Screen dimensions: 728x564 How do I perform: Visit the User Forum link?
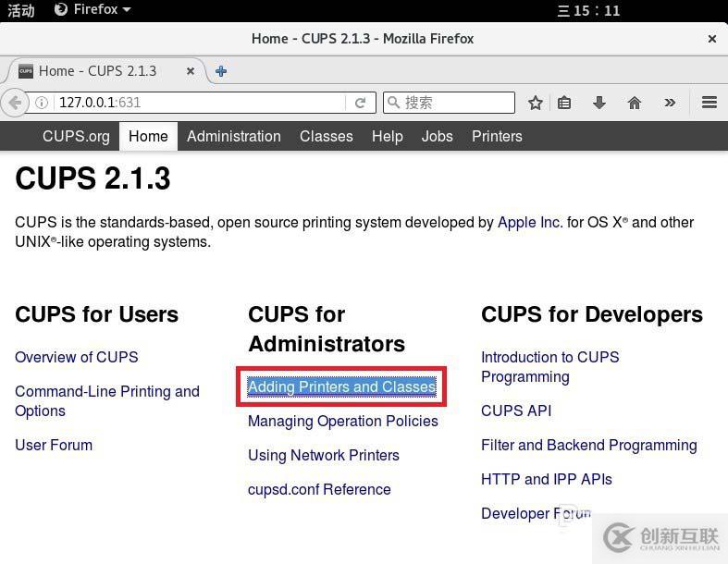pyautogui.click(x=54, y=445)
